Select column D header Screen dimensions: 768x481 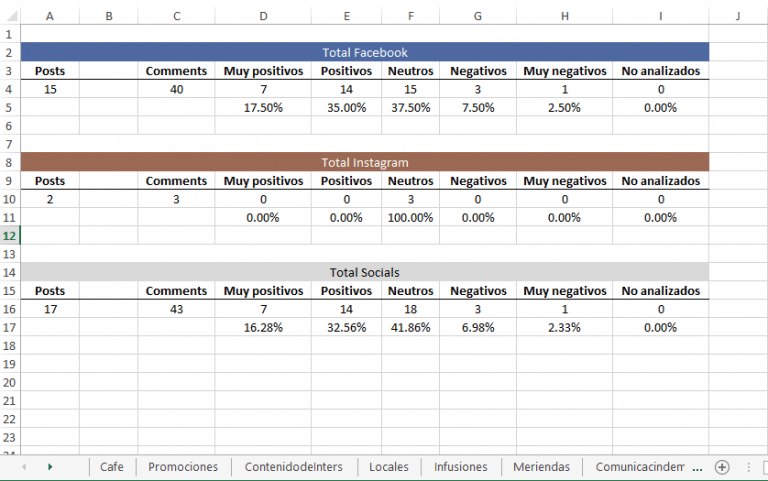coord(263,16)
